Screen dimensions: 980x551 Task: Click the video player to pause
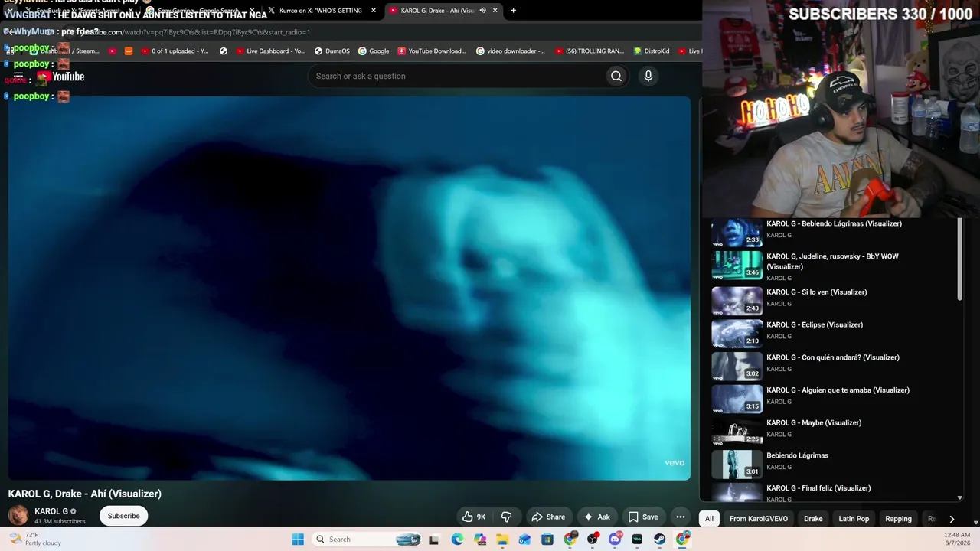click(349, 288)
